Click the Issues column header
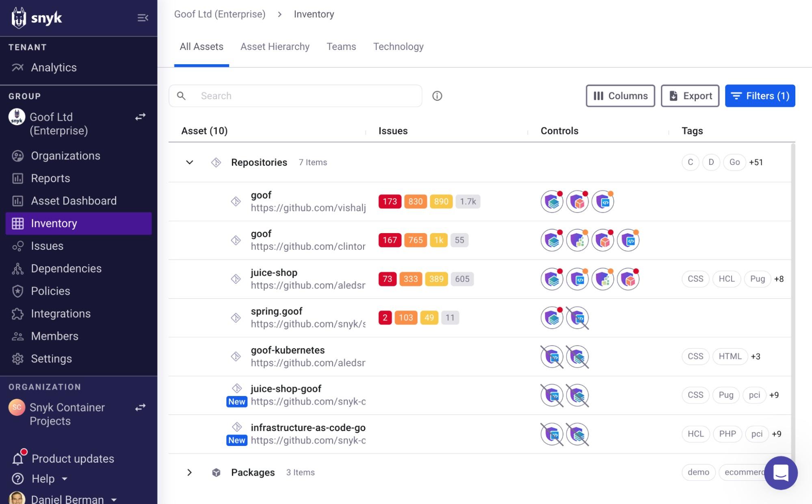Image resolution: width=812 pixels, height=504 pixels. click(x=393, y=131)
